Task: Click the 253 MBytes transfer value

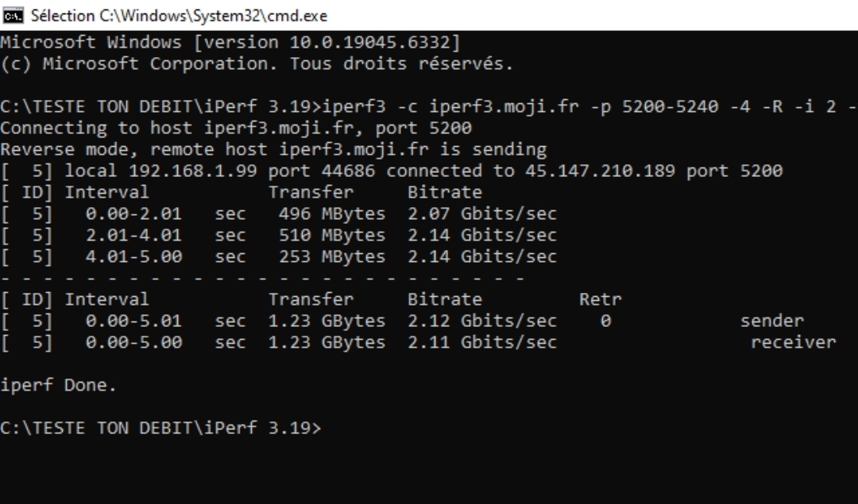Action: 331,257
